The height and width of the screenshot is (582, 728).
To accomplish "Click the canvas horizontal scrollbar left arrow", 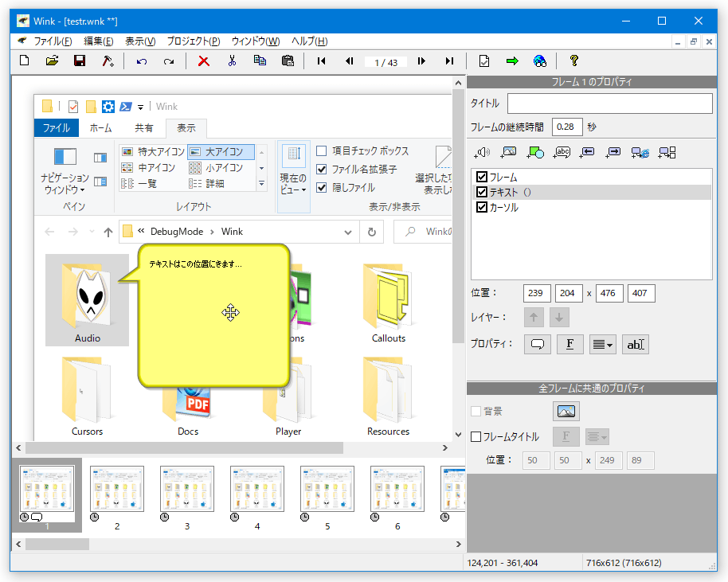I will [x=18, y=448].
